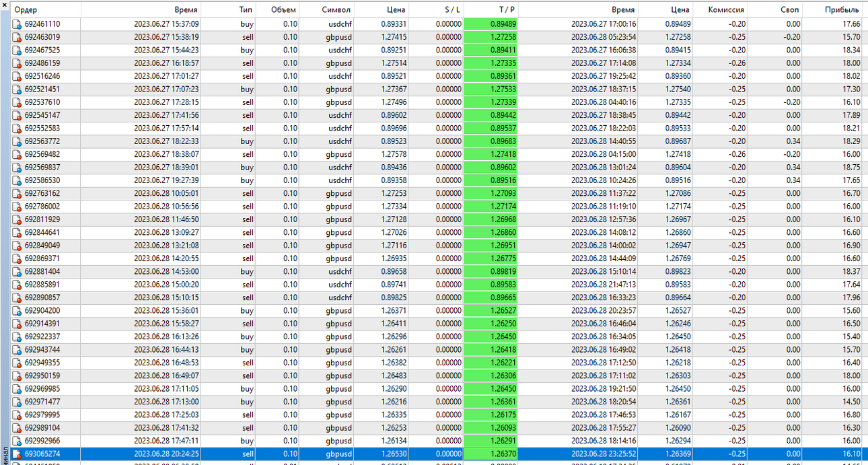Select the icon of highlighted order 693065274
Image resolution: width=868 pixels, height=465 pixels.
[x=17, y=454]
